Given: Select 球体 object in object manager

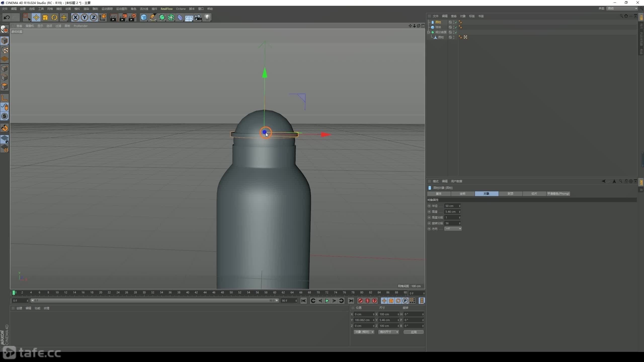Looking at the screenshot, I should point(438,27).
